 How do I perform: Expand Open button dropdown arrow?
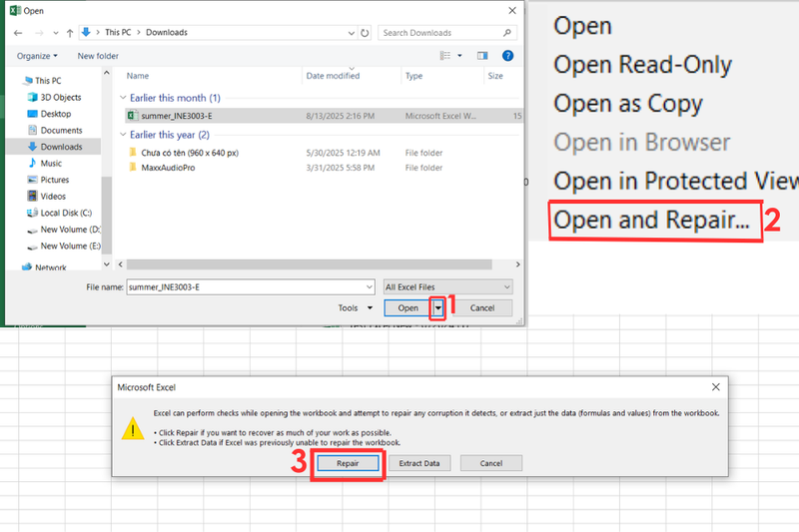437,308
